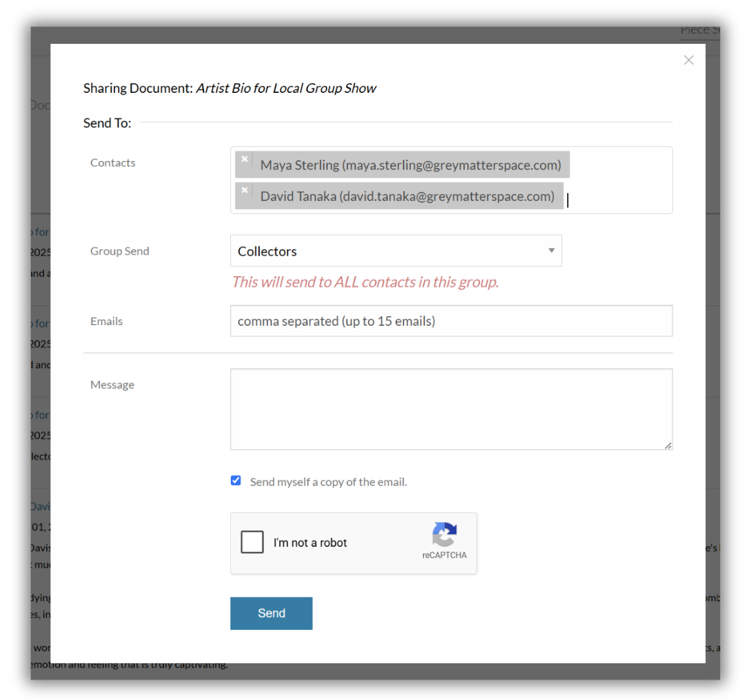Remove David Tanaka from the contacts list
Screen dimensions: 749x700
[245, 190]
